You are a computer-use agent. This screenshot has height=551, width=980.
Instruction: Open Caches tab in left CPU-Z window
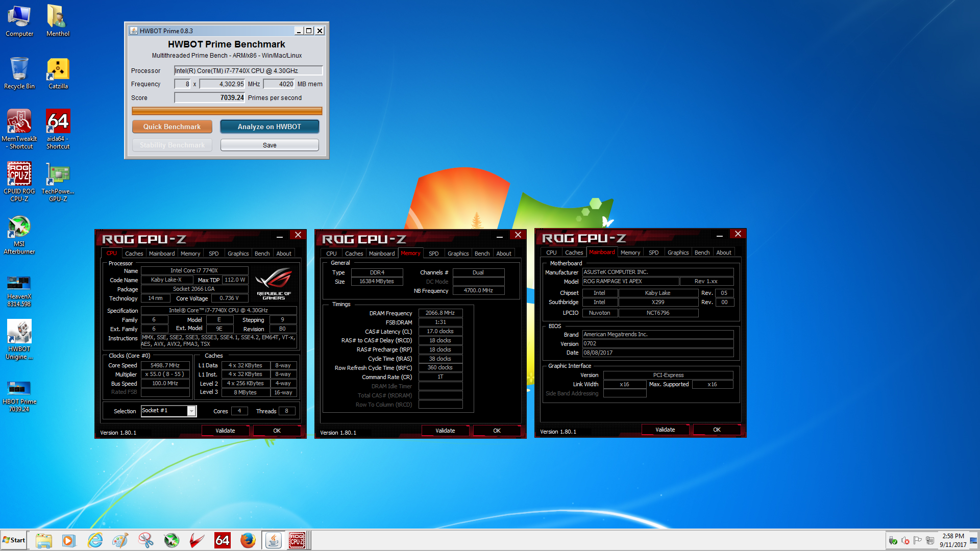coord(134,254)
